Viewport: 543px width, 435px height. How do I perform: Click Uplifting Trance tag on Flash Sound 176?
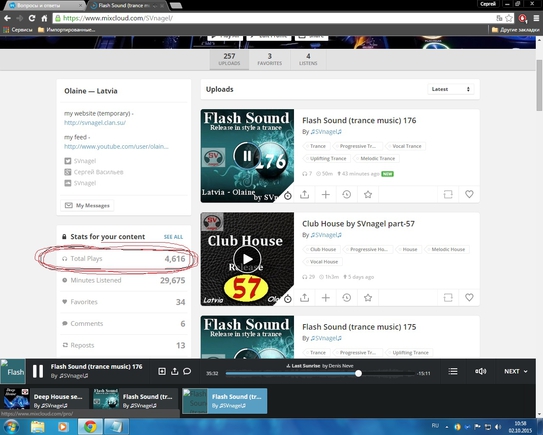pos(326,158)
